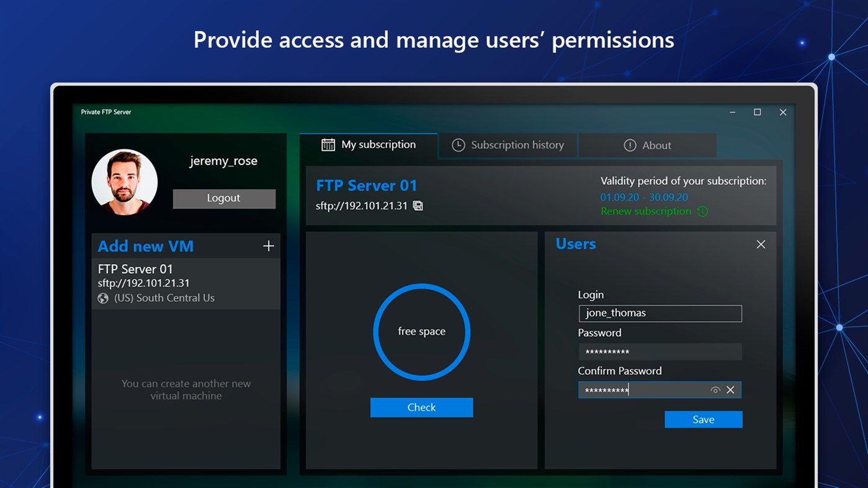Click the Renew subscription link
Image resolution: width=868 pixels, height=488 pixels.
pos(645,211)
